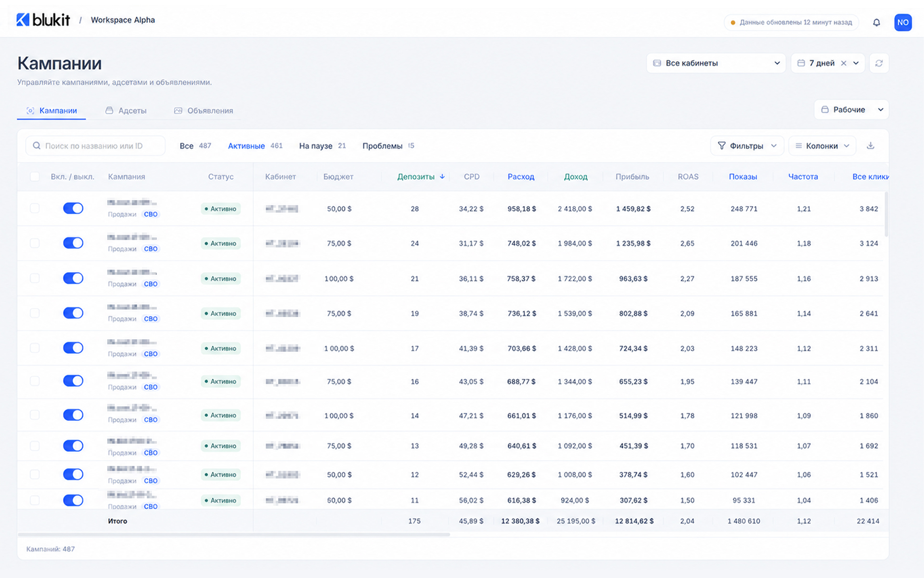Screen dimensions: 924x578
Task: Click the search magnifier icon
Action: click(37, 145)
